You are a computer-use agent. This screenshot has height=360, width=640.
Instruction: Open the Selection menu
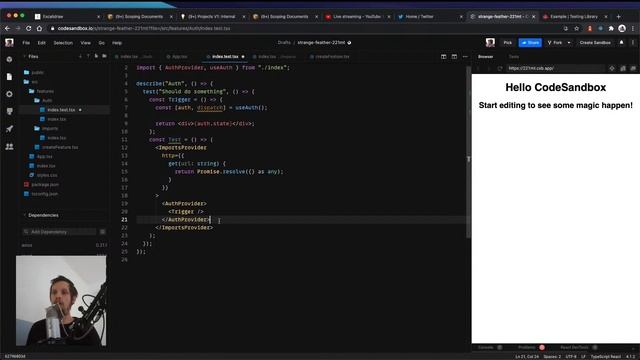click(63, 42)
